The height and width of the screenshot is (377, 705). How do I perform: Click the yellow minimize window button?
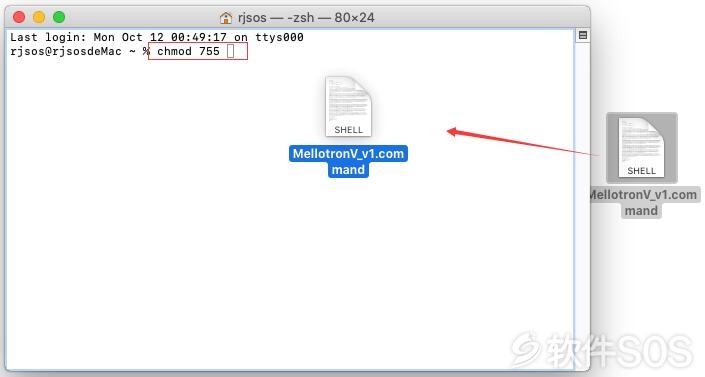(x=39, y=17)
